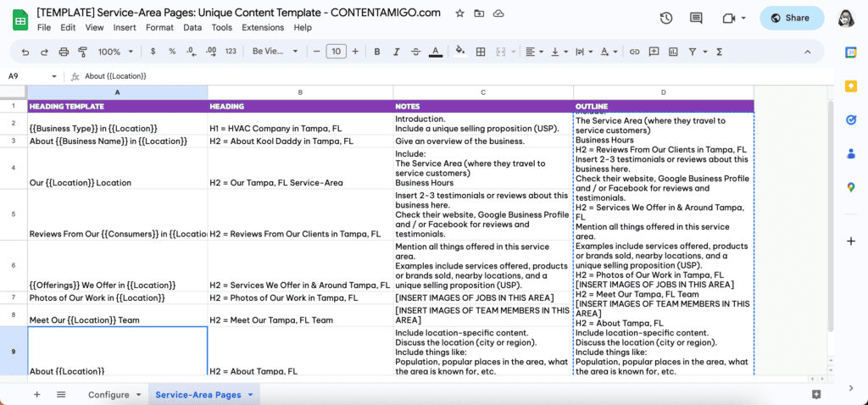Click the Insert link icon
This screenshot has width=868, height=405.
634,52
